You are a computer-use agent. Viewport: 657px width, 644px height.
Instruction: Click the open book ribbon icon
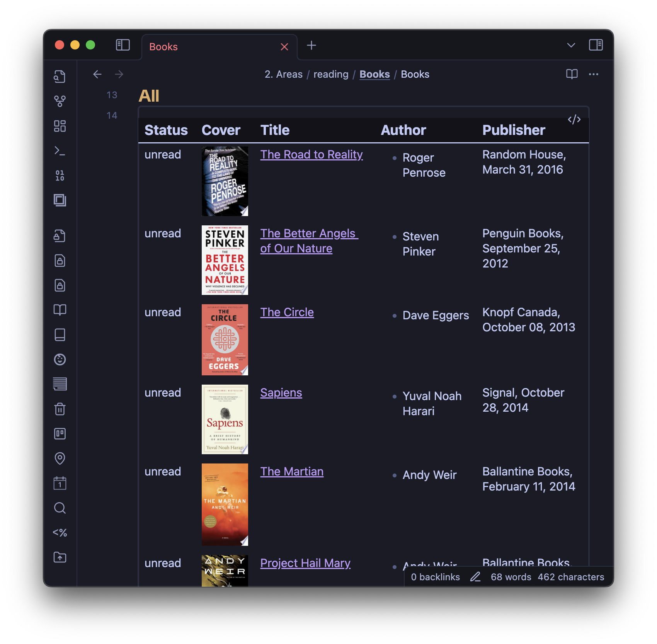60,310
